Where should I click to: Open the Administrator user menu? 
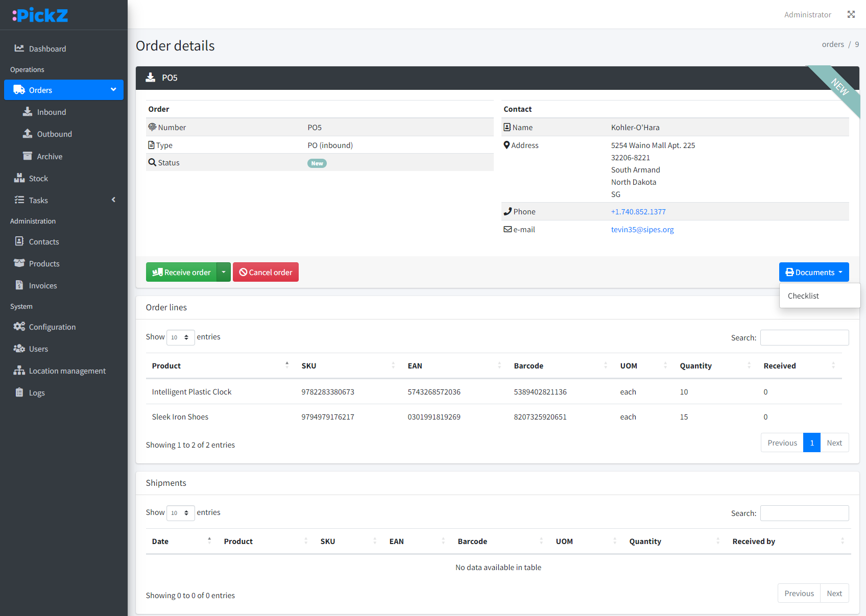pos(807,14)
